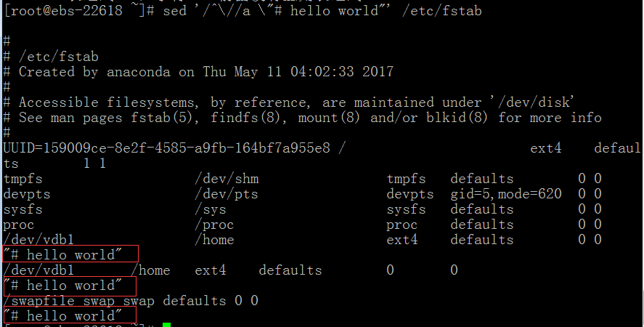Click the /swapfile swap entry line
This screenshot has height=327, width=644.
point(131,300)
